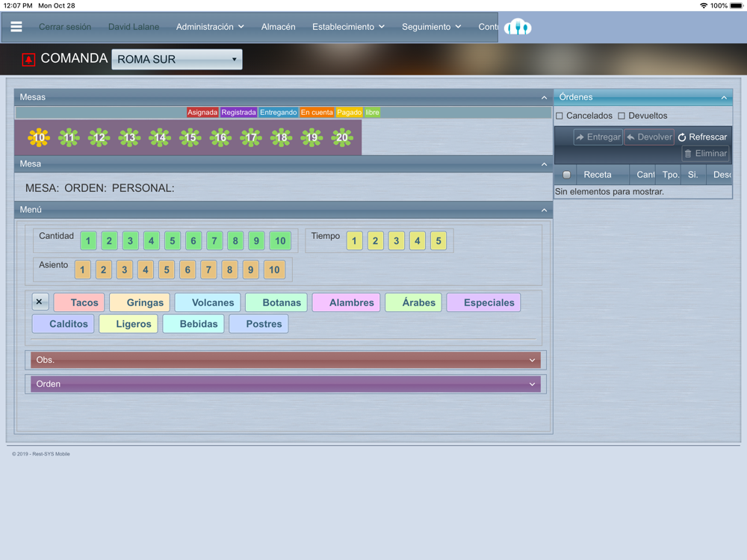Select table 13 flower icon
Screen dimensions: 747x560
coord(129,137)
